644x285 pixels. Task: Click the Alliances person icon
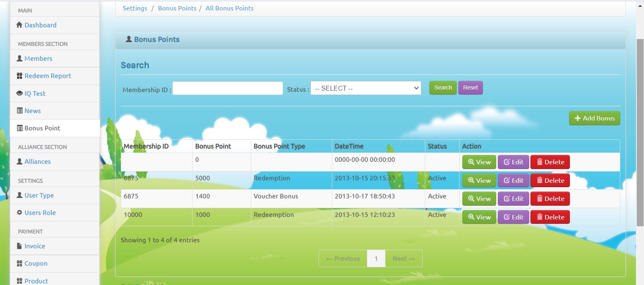19,161
